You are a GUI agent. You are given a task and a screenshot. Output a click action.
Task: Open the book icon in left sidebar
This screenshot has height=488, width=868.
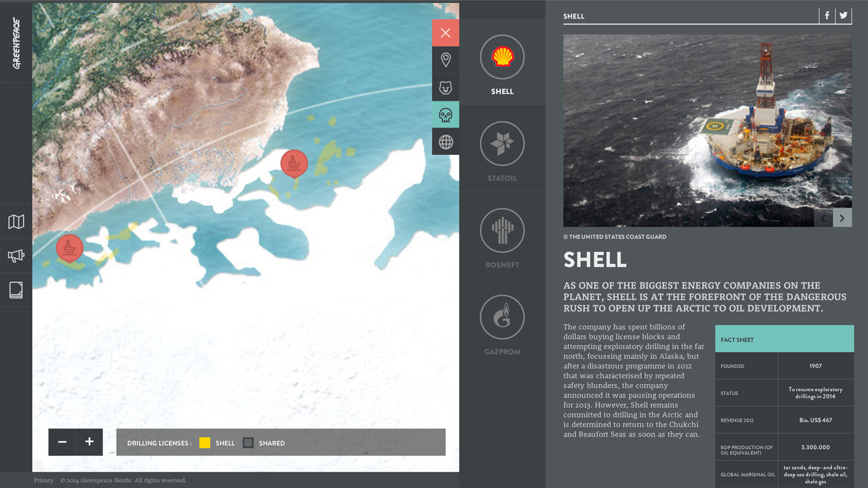click(x=16, y=290)
